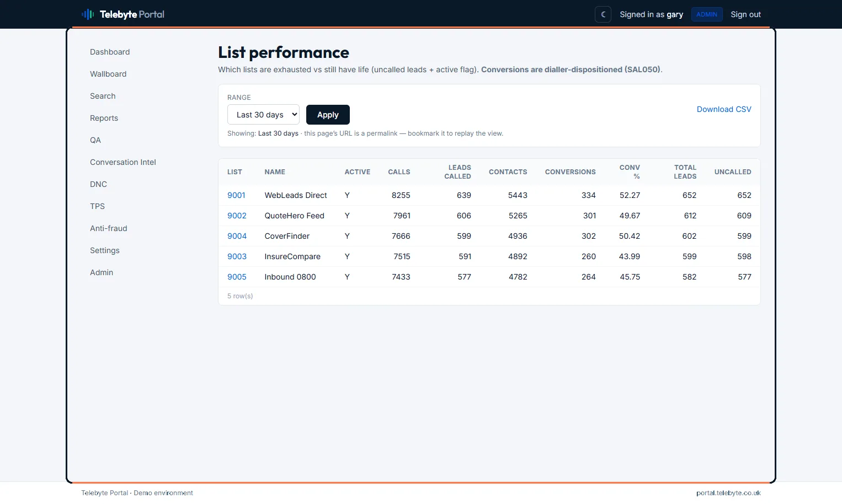Click the CONTACTS column header
The width and height of the screenshot is (842, 504).
point(508,172)
